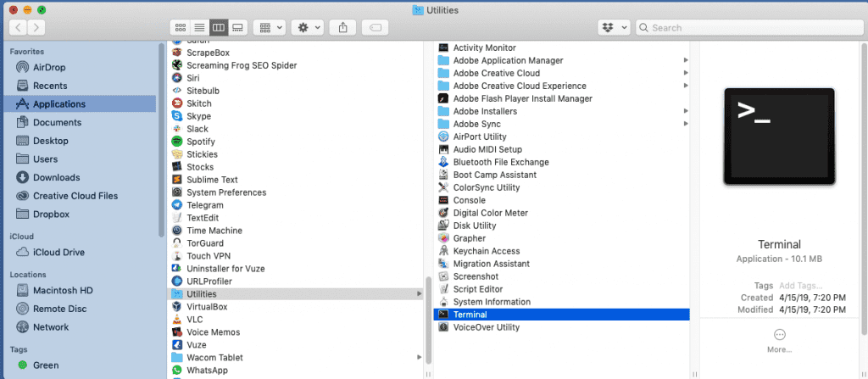Expand the Adobe Sync folder arrow

(x=686, y=124)
